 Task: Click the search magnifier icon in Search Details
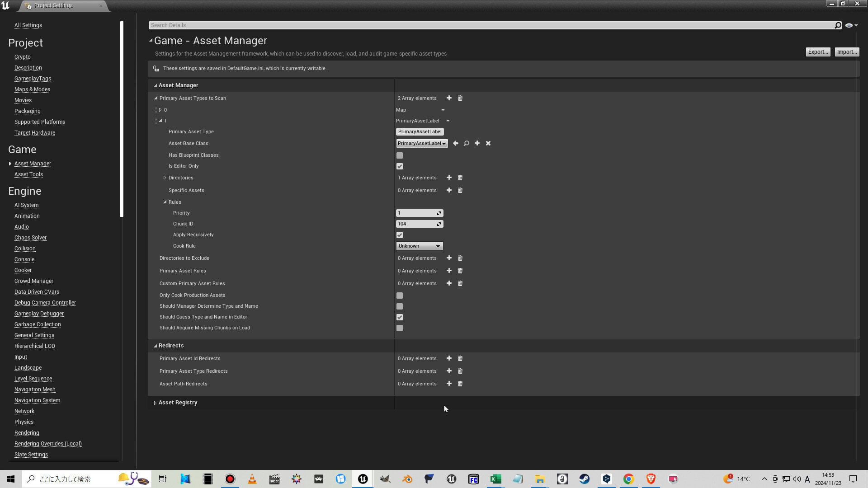(838, 25)
